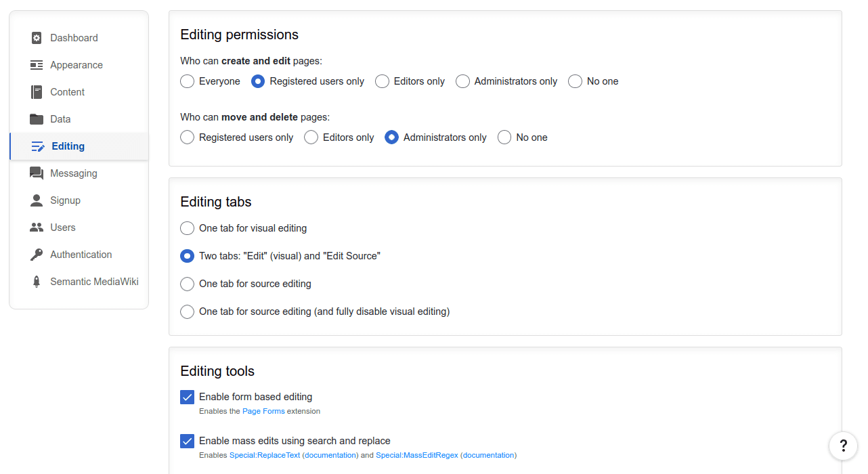
Task: Open Special:ReplaceText documentation link
Action: tap(330, 455)
